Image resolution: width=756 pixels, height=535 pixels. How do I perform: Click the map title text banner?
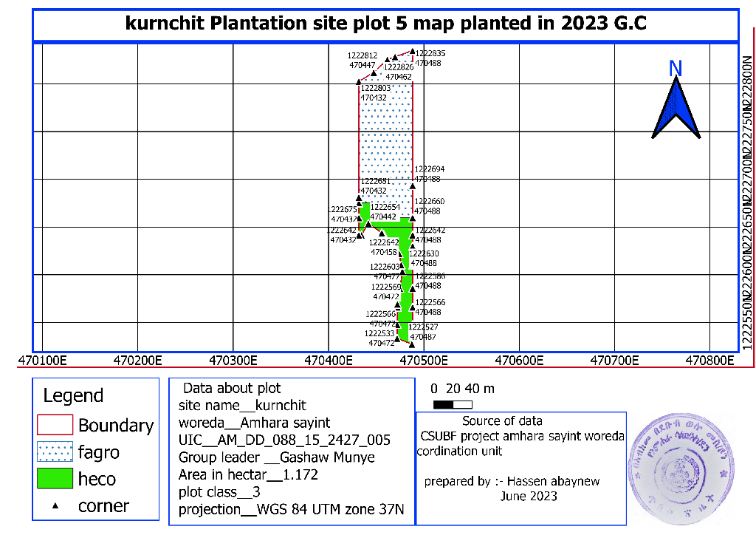coord(385,24)
